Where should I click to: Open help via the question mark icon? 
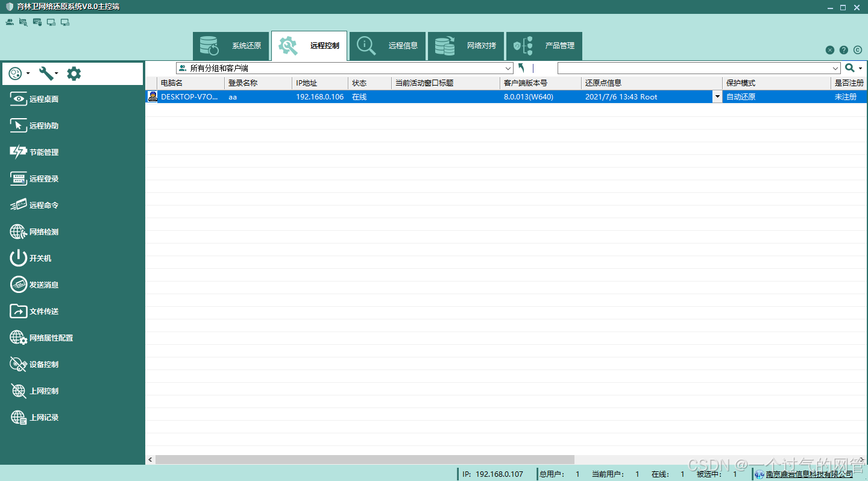pyautogui.click(x=844, y=50)
